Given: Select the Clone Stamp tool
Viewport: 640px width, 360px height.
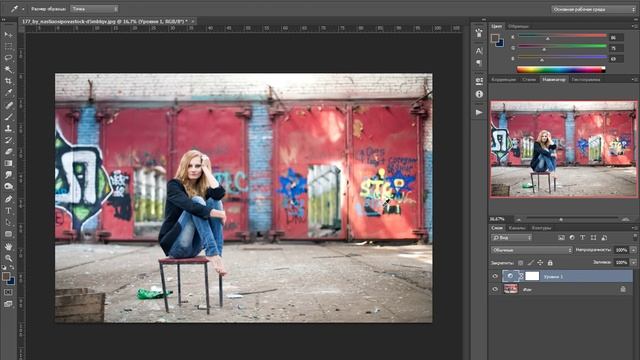Looking at the screenshot, I should (8, 128).
